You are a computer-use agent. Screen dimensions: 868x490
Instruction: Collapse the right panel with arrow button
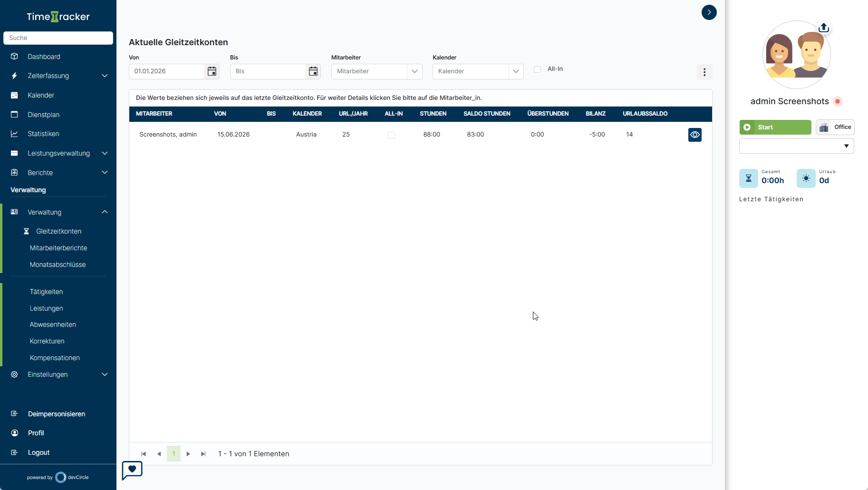[x=709, y=12]
